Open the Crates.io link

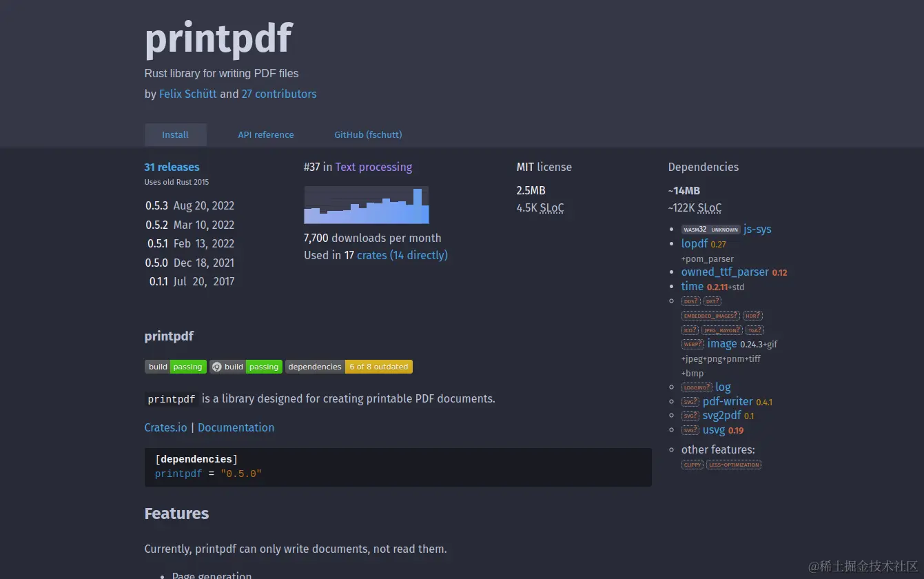coord(165,427)
